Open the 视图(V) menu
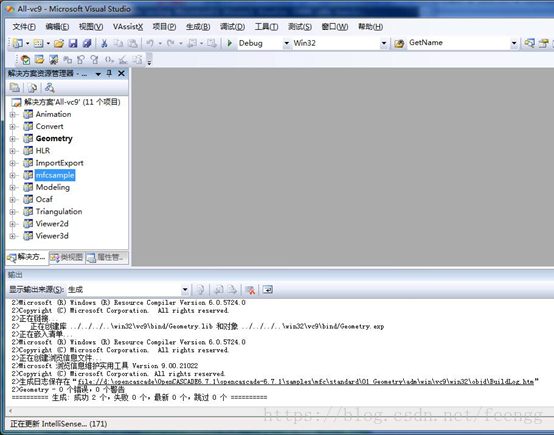Screen dimensions: 554x435 point(91,27)
